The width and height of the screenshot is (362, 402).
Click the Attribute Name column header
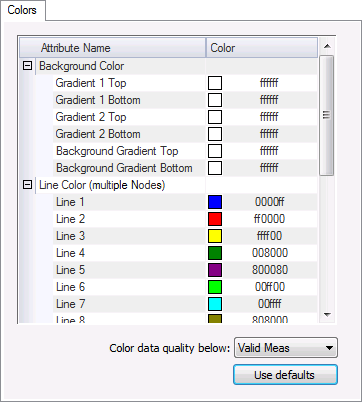pos(113,48)
